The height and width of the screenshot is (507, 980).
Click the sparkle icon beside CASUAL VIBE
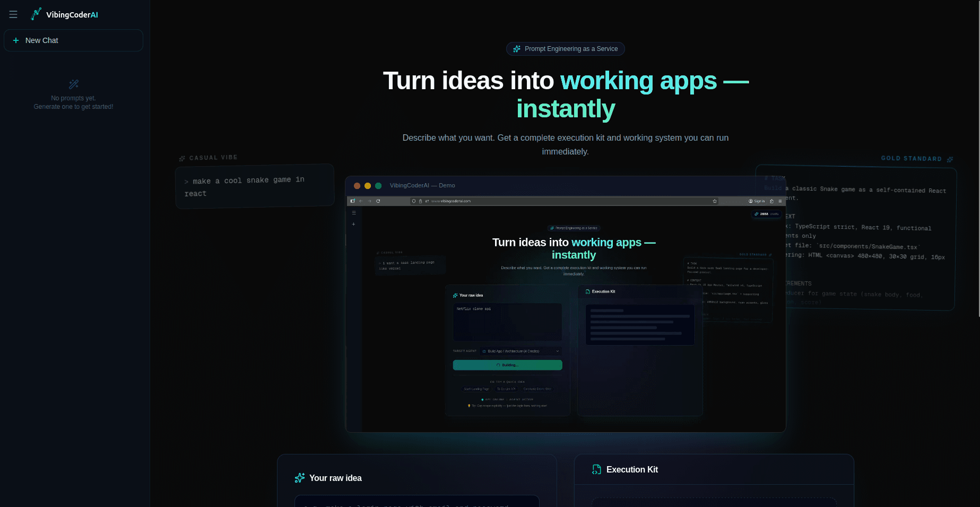tap(182, 158)
